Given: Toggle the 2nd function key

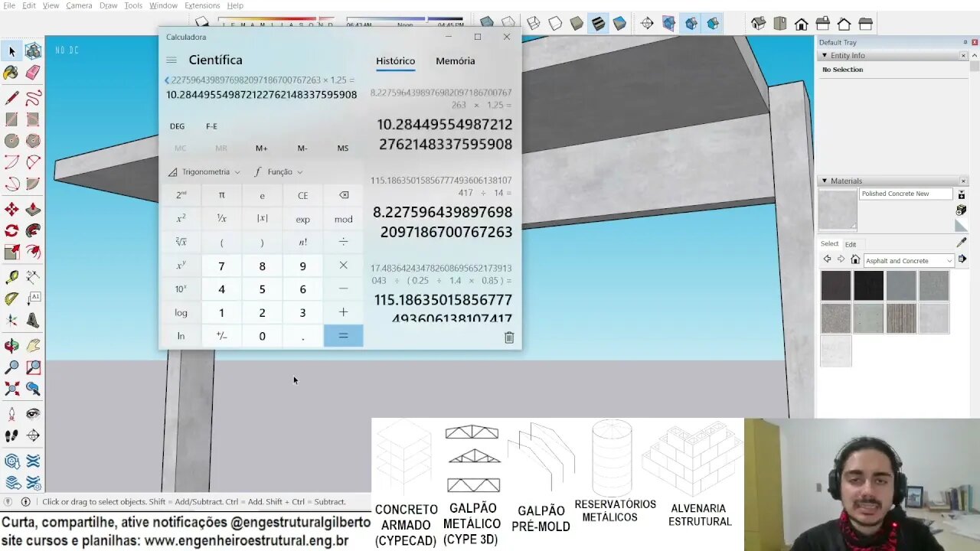Looking at the screenshot, I should point(181,195).
